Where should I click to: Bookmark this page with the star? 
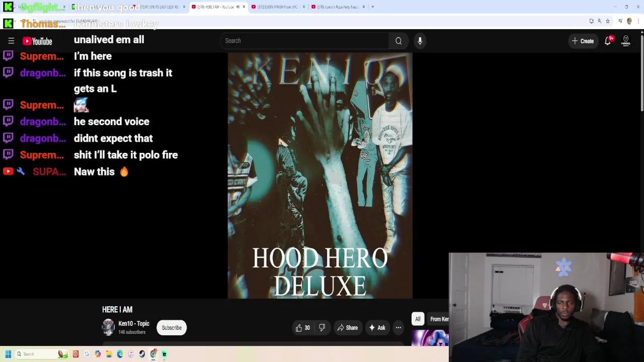(608, 21)
